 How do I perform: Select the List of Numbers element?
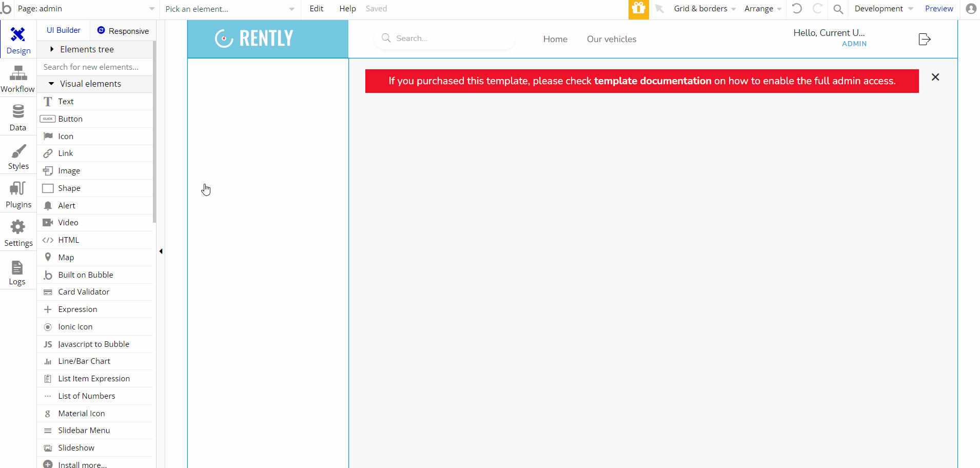95,396
